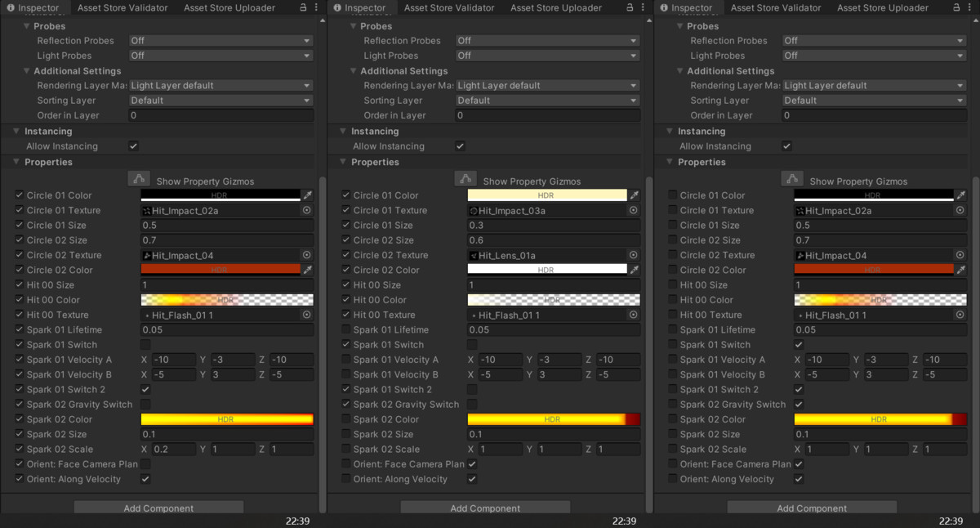This screenshot has height=528, width=980.
Task: Toggle the lock icon in the left Inspector panel
Action: pyautogui.click(x=304, y=7)
